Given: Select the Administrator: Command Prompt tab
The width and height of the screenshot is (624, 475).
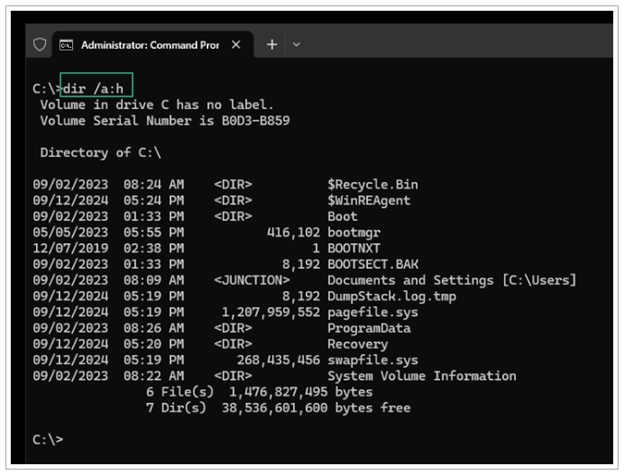Looking at the screenshot, I should (x=150, y=45).
